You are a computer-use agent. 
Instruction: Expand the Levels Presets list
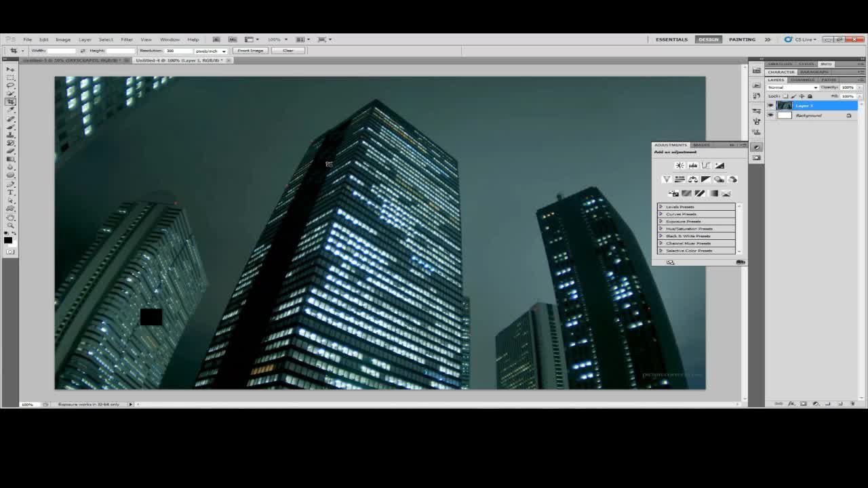coord(661,207)
